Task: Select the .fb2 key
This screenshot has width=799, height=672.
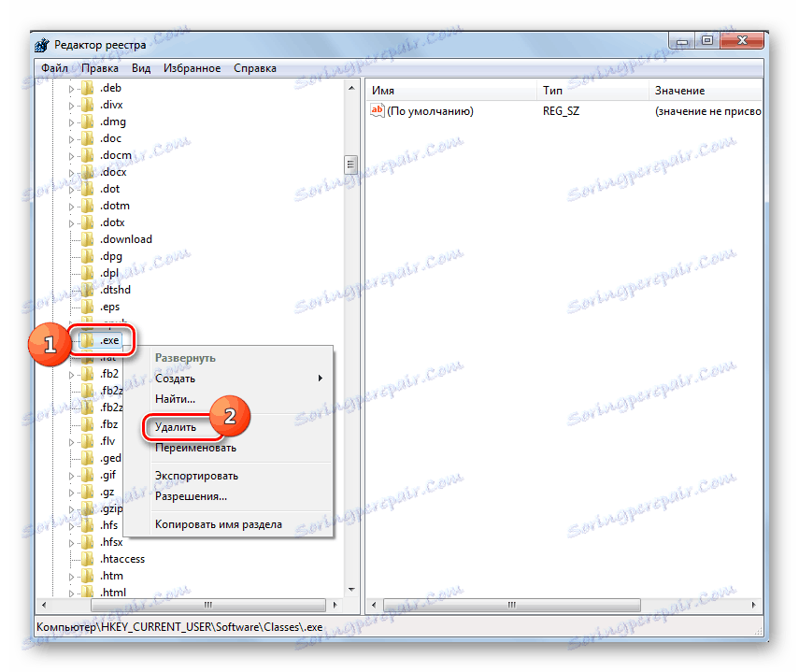Action: click(109, 374)
